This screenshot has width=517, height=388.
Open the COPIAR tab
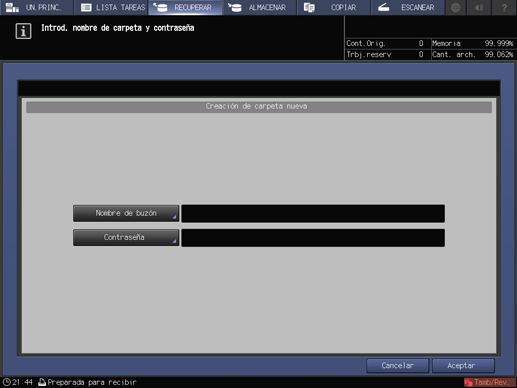[334, 7]
